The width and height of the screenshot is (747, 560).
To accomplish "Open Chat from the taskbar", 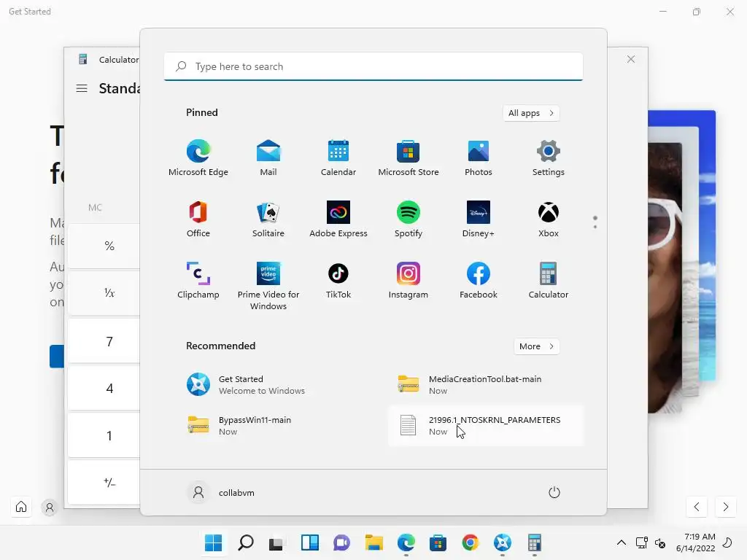I will pos(341,542).
